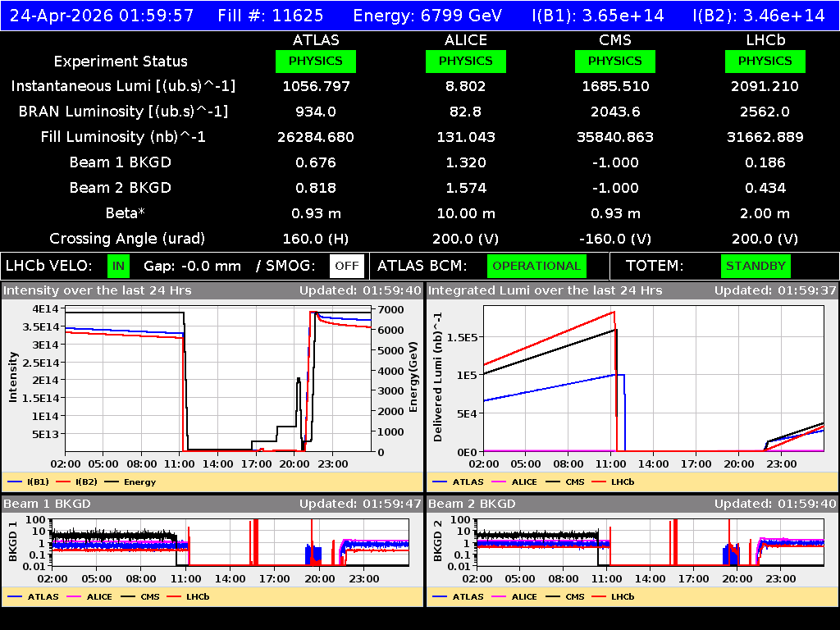Click the Beam 2 BKGD plot area

[651, 542]
